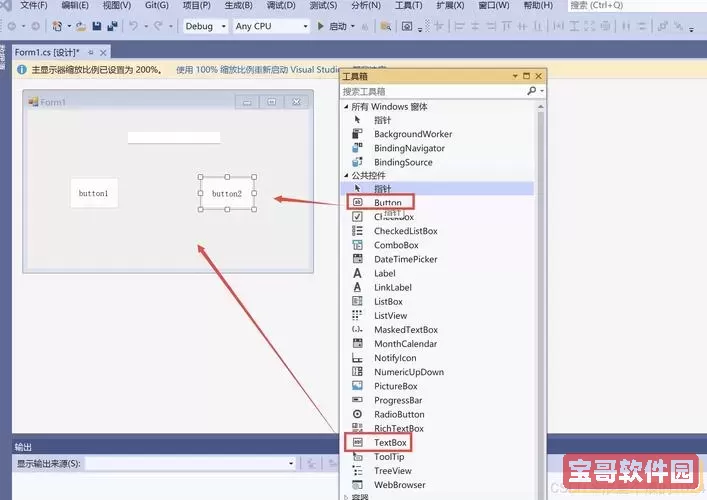
Task: Click restart with 100% scaling link
Action: tap(257, 70)
